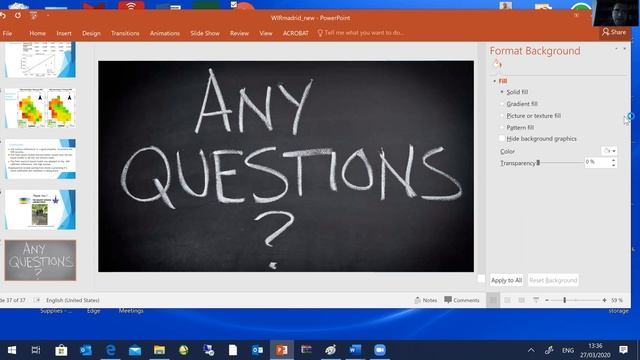640x360 pixels.
Task: Open the Insert ribbon tab
Action: pos(64,33)
